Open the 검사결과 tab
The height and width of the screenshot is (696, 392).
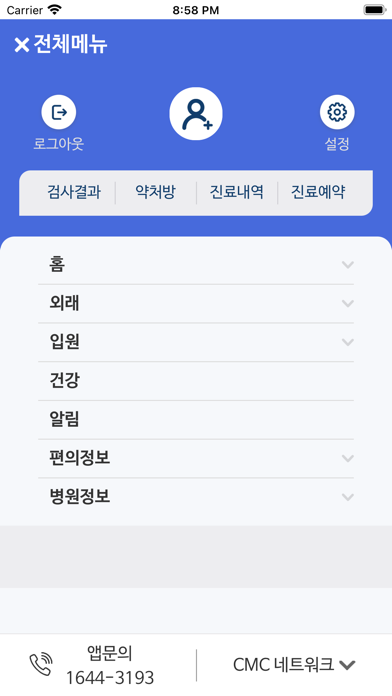(74, 192)
